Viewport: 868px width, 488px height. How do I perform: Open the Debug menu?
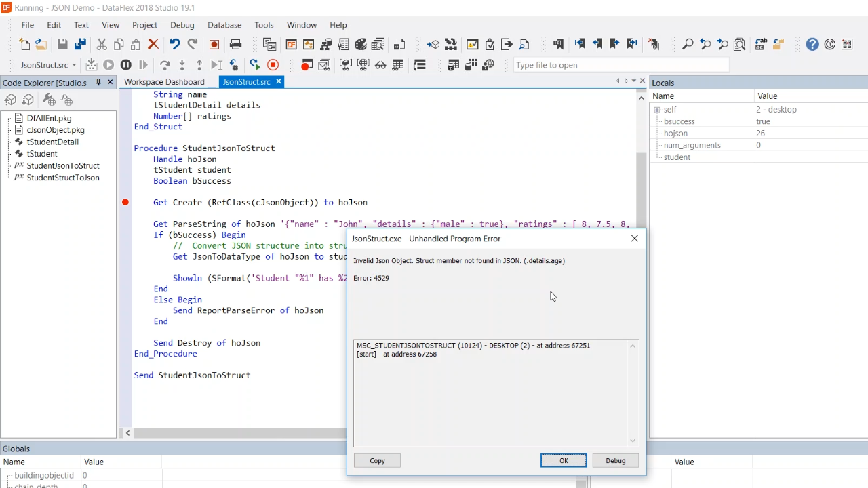pos(182,25)
